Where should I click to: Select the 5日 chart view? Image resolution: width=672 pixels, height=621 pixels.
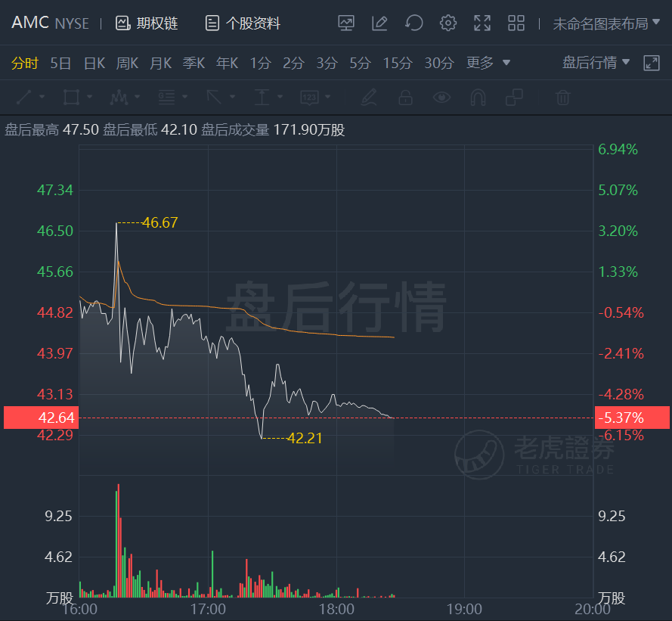pos(60,64)
